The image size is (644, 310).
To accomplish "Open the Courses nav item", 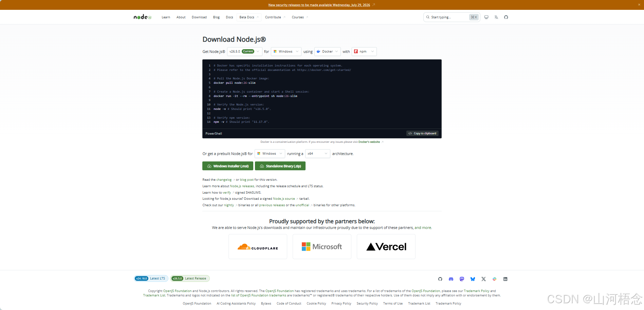I will click(300, 17).
